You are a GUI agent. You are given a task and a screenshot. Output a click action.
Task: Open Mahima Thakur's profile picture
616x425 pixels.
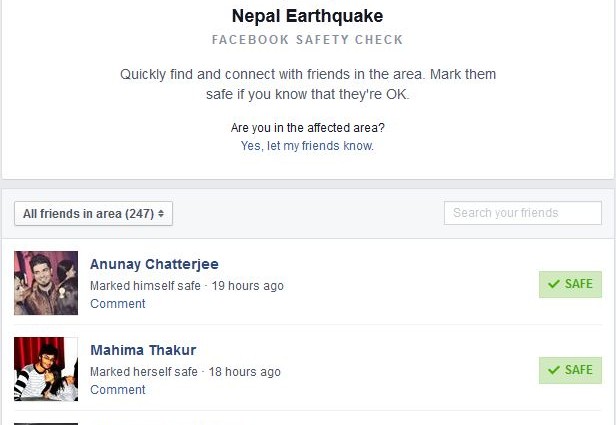coord(46,369)
